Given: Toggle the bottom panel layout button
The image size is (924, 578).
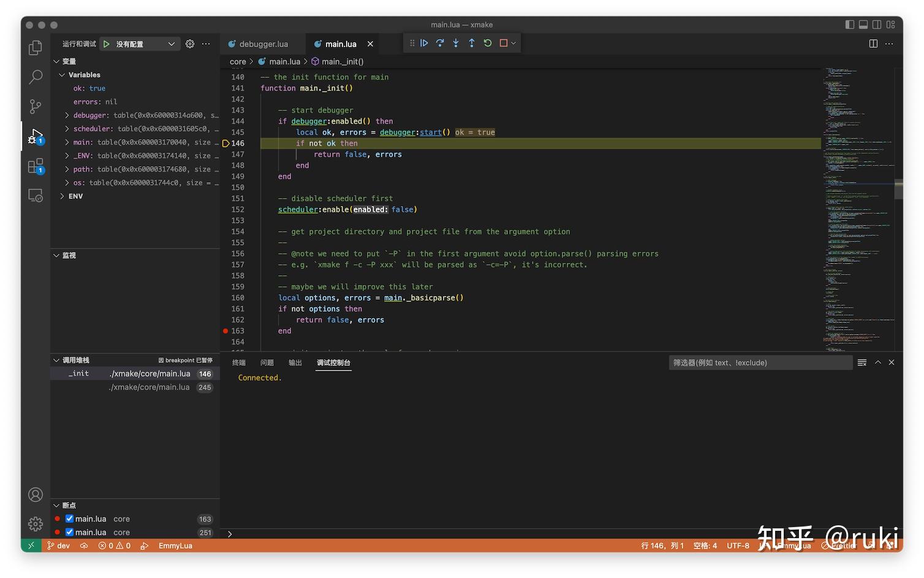Looking at the screenshot, I should [863, 25].
